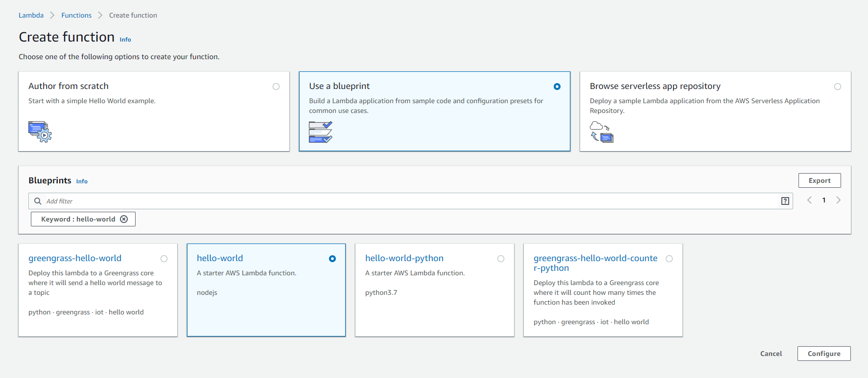The width and height of the screenshot is (868, 378).
Task: Open the hello-world blueprint title link
Action: pyautogui.click(x=220, y=258)
